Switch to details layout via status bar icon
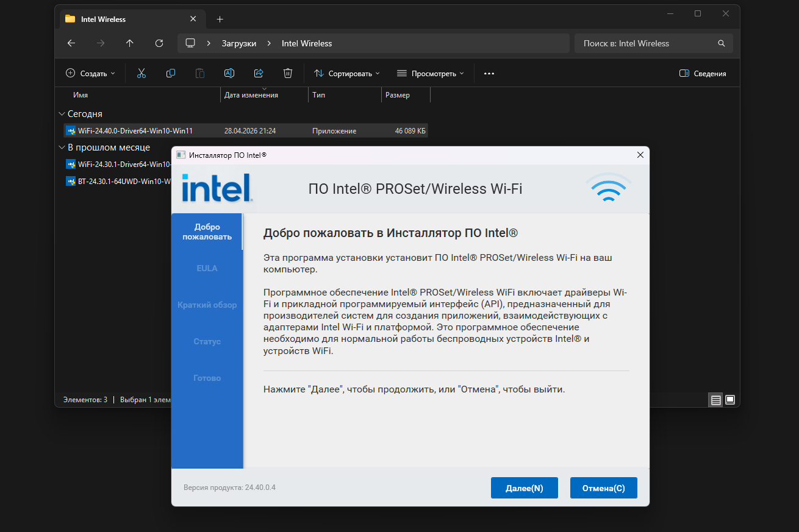799x532 pixels. [x=715, y=400]
